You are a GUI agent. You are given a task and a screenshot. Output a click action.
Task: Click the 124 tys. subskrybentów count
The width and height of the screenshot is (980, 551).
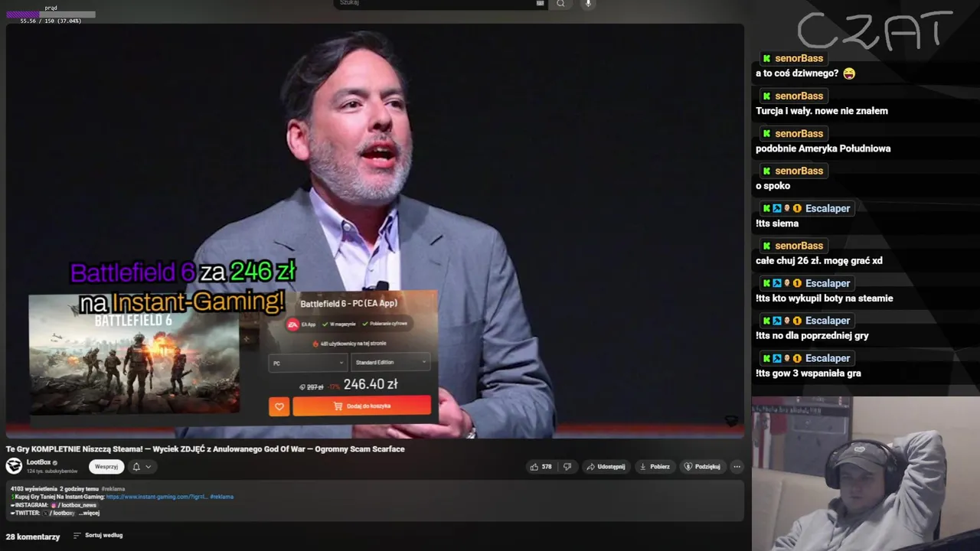click(x=52, y=471)
